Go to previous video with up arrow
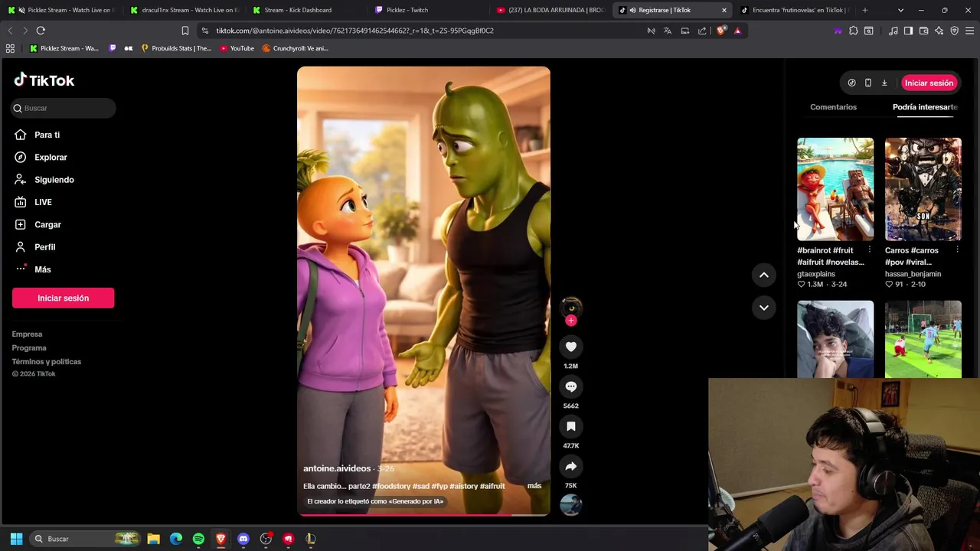The width and height of the screenshot is (980, 551). tap(763, 275)
